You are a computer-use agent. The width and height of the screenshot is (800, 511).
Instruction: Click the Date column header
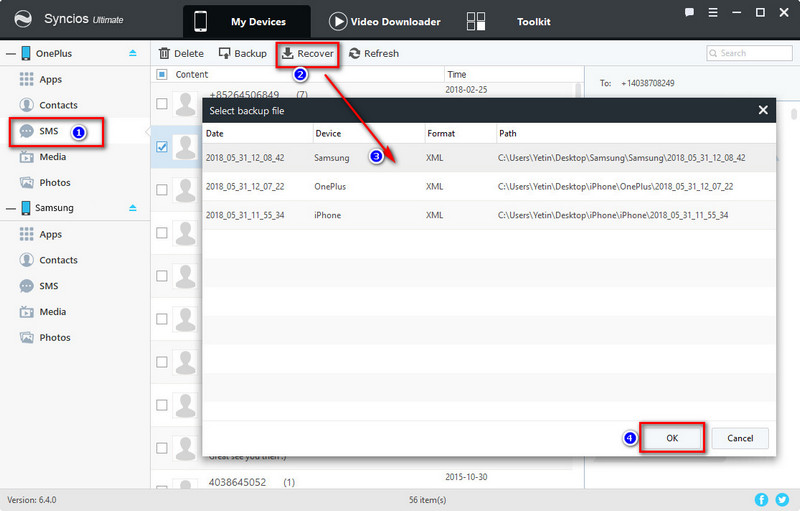point(258,134)
